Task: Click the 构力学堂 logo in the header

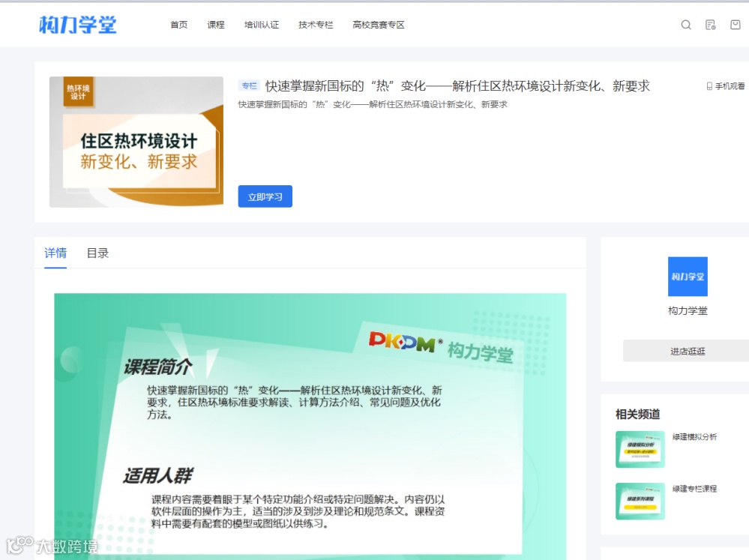Action: (77, 25)
